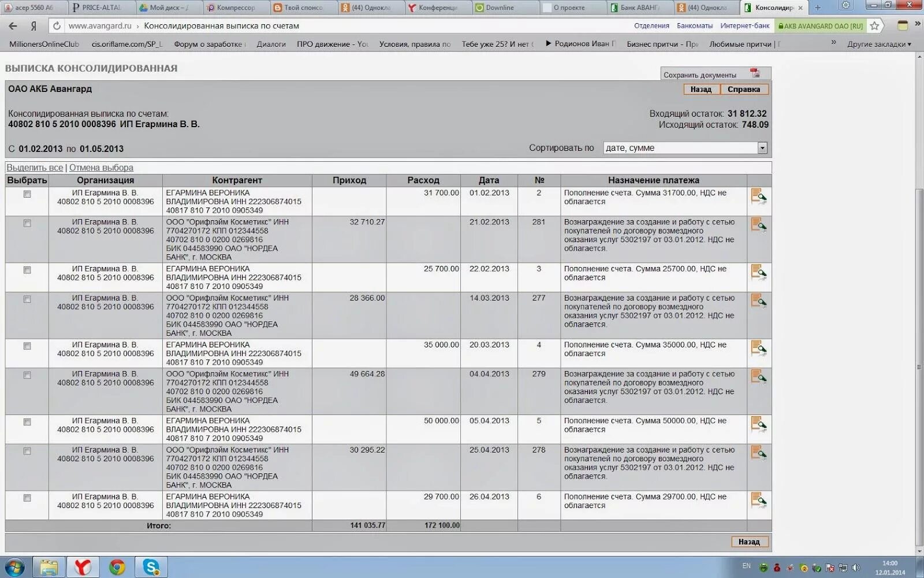
Task: Open Google Chrome from taskbar
Action: [x=117, y=568]
